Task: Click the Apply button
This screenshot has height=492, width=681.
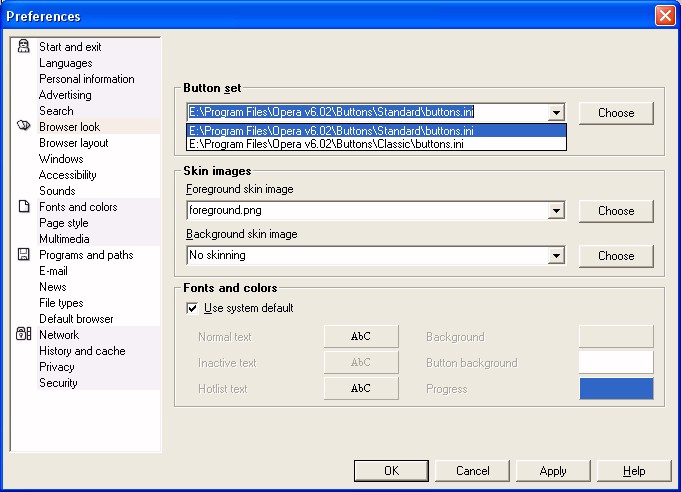Action: coord(553,471)
